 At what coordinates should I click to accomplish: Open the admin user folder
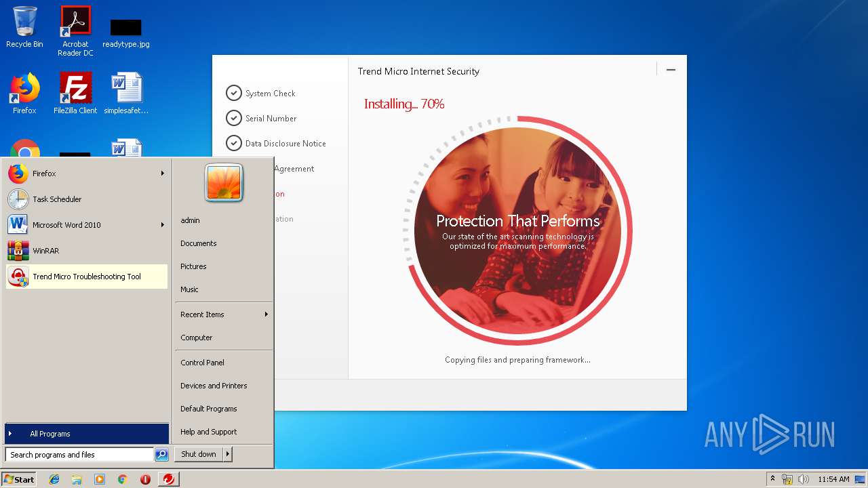pos(191,220)
